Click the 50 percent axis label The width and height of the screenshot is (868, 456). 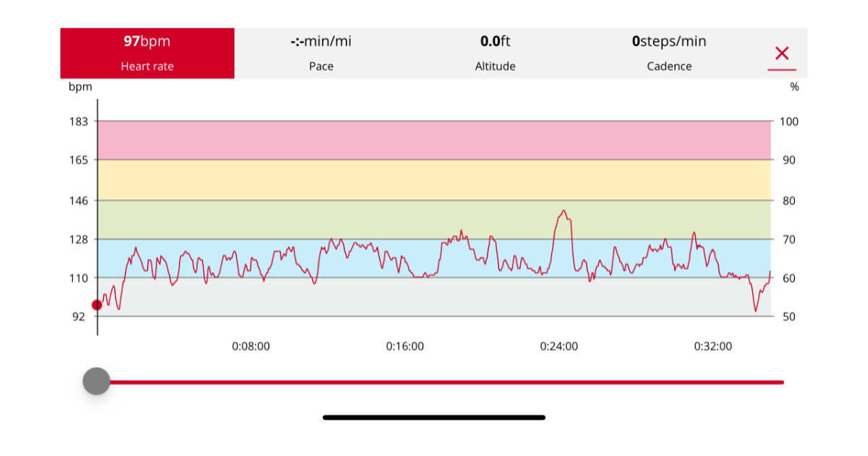(789, 316)
